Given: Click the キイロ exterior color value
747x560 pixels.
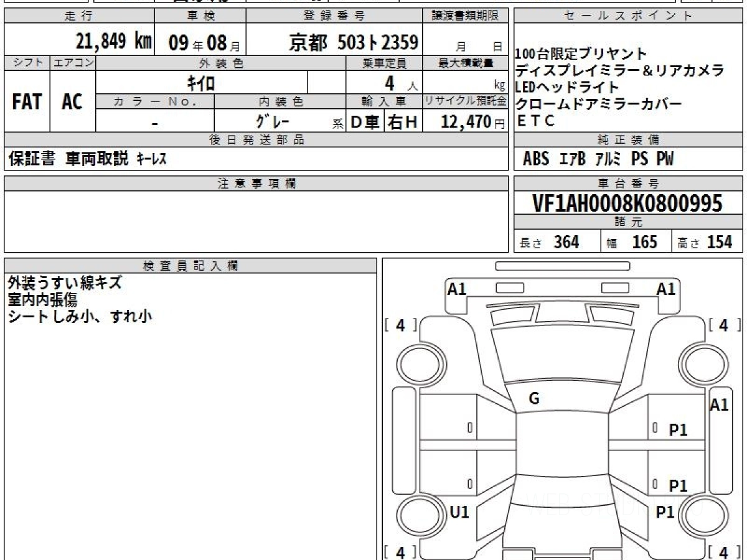Looking at the screenshot, I should tap(201, 82).
